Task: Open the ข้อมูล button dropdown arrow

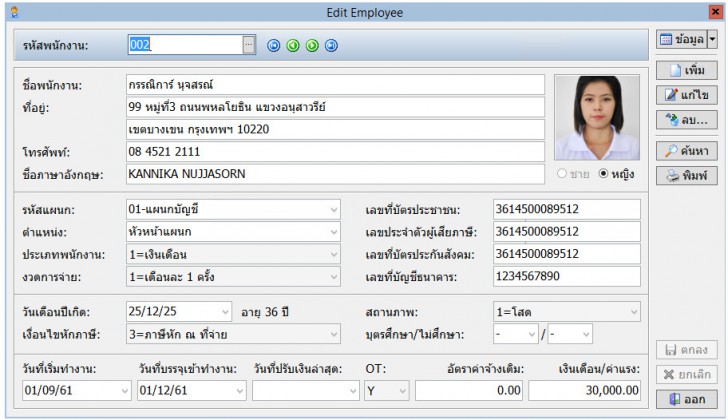Action: pos(712,39)
